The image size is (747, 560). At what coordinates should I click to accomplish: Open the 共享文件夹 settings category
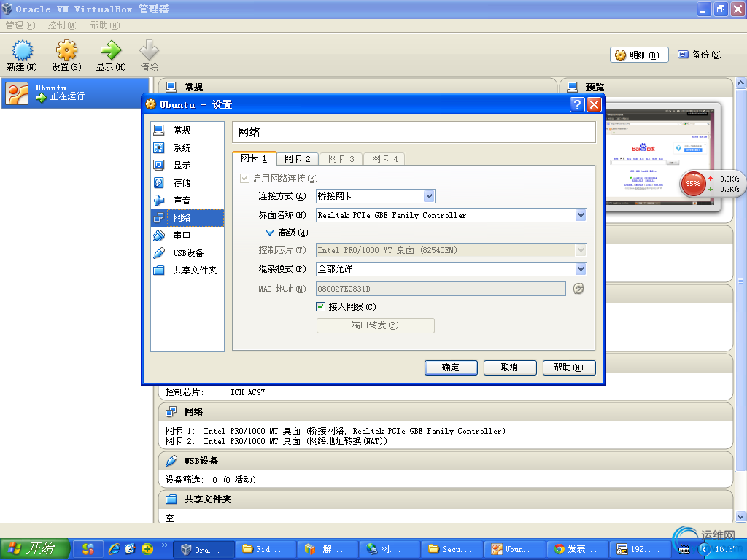[187, 270]
